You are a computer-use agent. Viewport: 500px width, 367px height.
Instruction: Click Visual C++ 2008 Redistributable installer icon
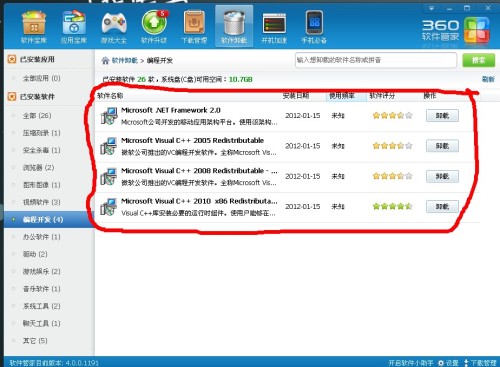[109, 176]
